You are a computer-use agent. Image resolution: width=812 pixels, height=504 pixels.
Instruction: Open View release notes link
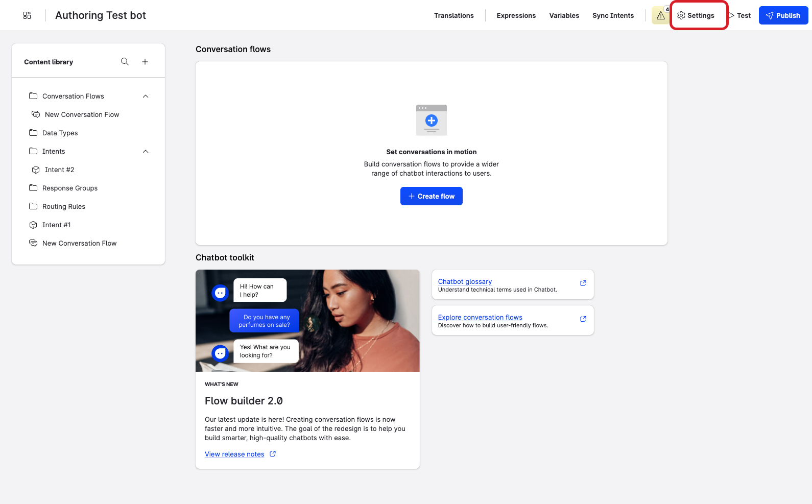click(234, 454)
